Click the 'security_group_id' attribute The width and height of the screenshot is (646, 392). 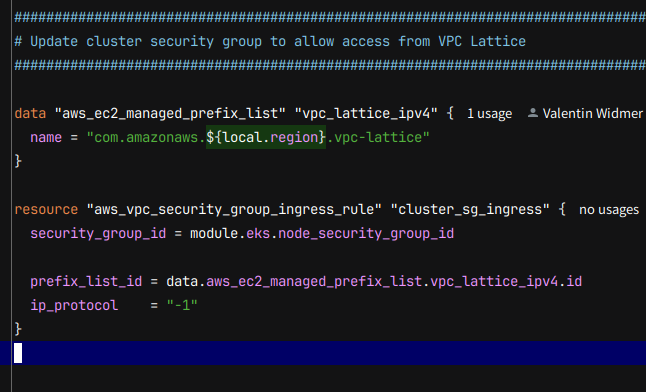(x=98, y=234)
